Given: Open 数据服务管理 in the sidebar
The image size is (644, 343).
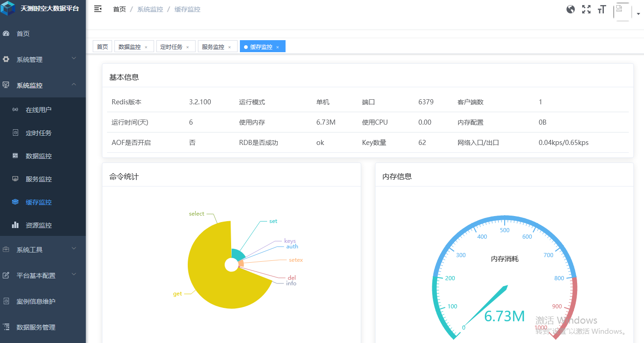Looking at the screenshot, I should [x=36, y=327].
